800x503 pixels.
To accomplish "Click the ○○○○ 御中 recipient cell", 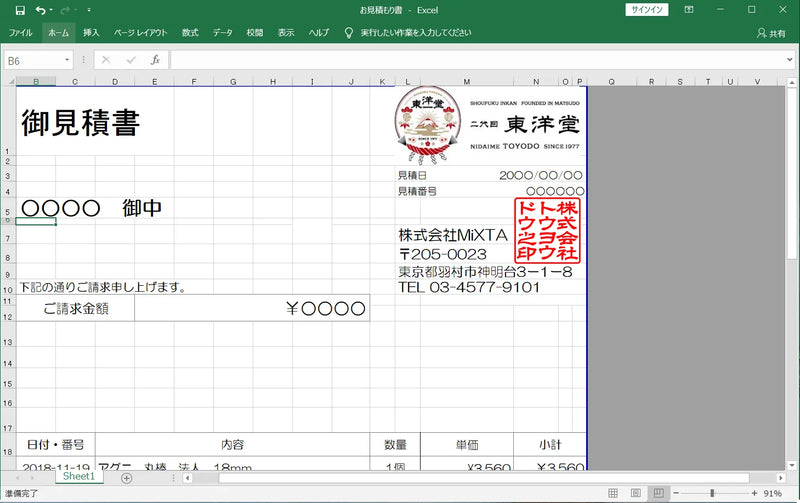I will coord(92,208).
